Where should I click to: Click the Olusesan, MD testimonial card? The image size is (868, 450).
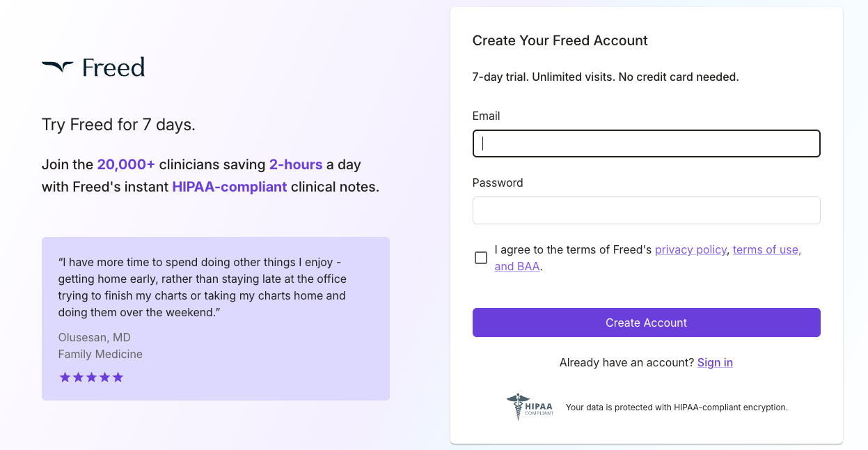(x=216, y=318)
